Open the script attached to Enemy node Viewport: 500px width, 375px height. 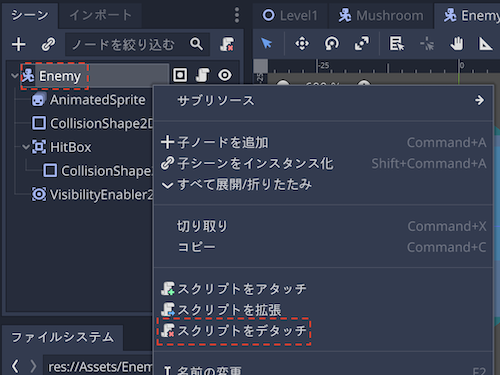click(x=203, y=75)
